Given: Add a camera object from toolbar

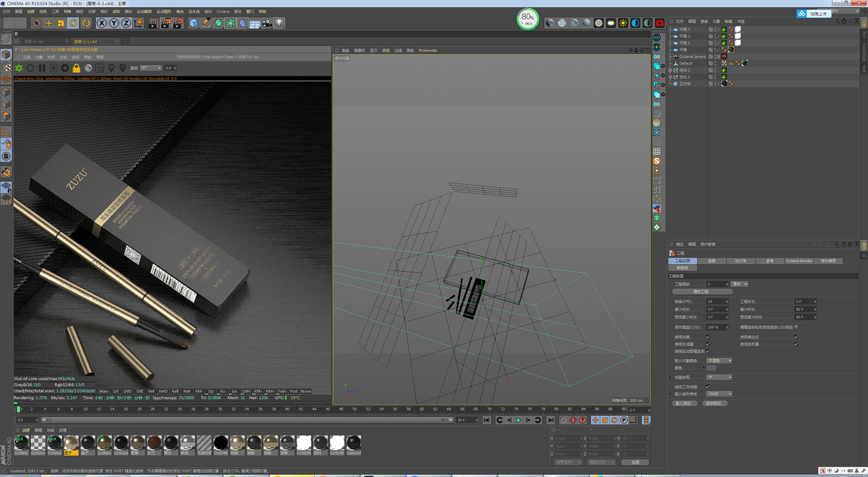Looking at the screenshot, I should point(267,23).
